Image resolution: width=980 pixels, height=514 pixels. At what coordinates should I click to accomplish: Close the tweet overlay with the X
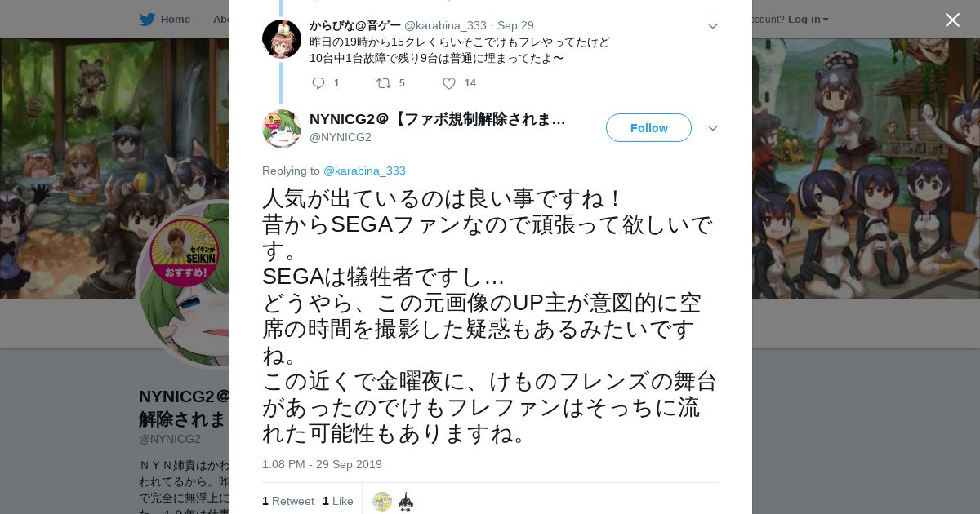coord(952,20)
